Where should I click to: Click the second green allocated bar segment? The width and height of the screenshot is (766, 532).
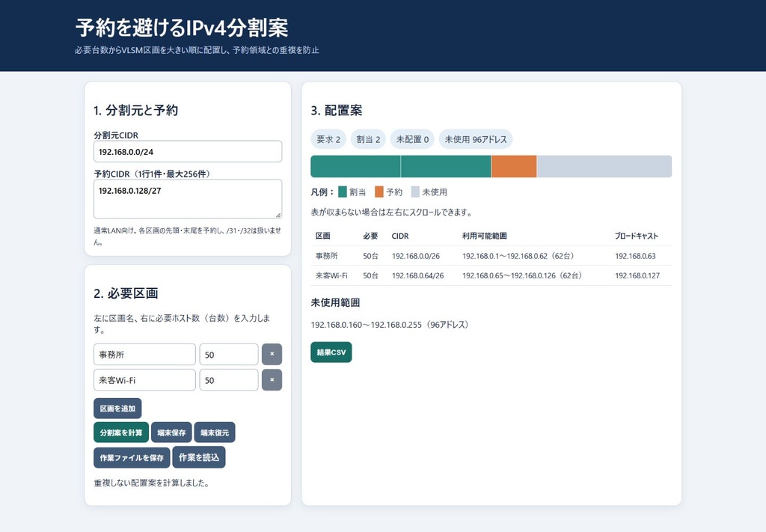pyautogui.click(x=446, y=167)
